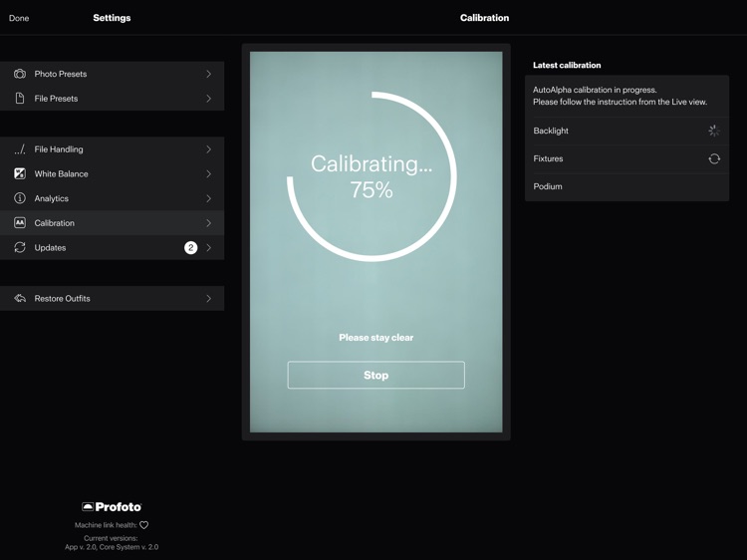Image resolution: width=747 pixels, height=560 pixels.
Task: Click the Machine link health label
Action: [x=106, y=525]
